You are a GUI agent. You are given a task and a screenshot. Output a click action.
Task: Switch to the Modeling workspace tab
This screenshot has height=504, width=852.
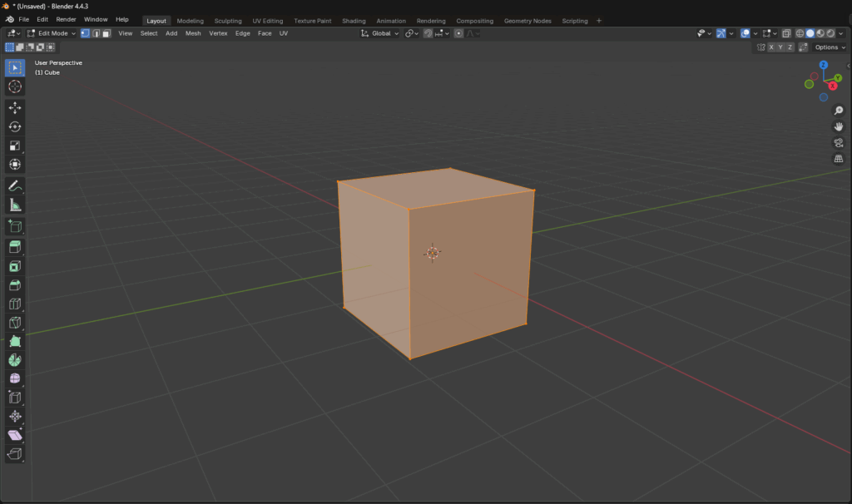(191, 21)
